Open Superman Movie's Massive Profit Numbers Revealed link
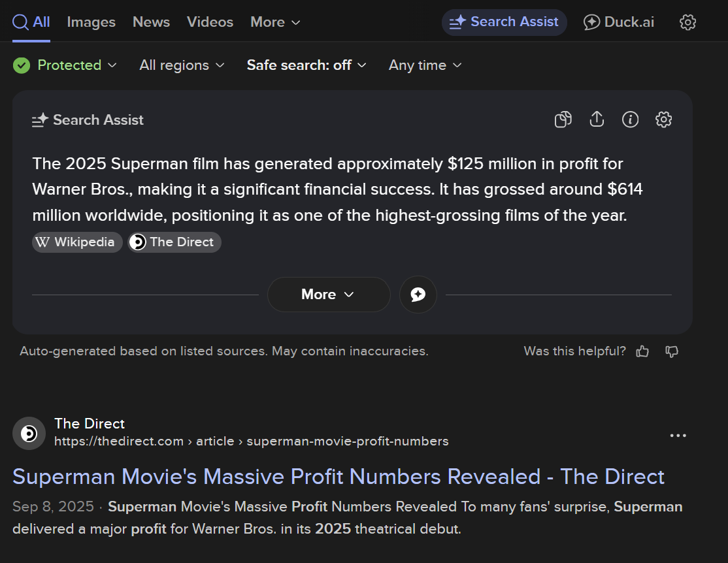Screen dimensions: 728x563 point(339,477)
